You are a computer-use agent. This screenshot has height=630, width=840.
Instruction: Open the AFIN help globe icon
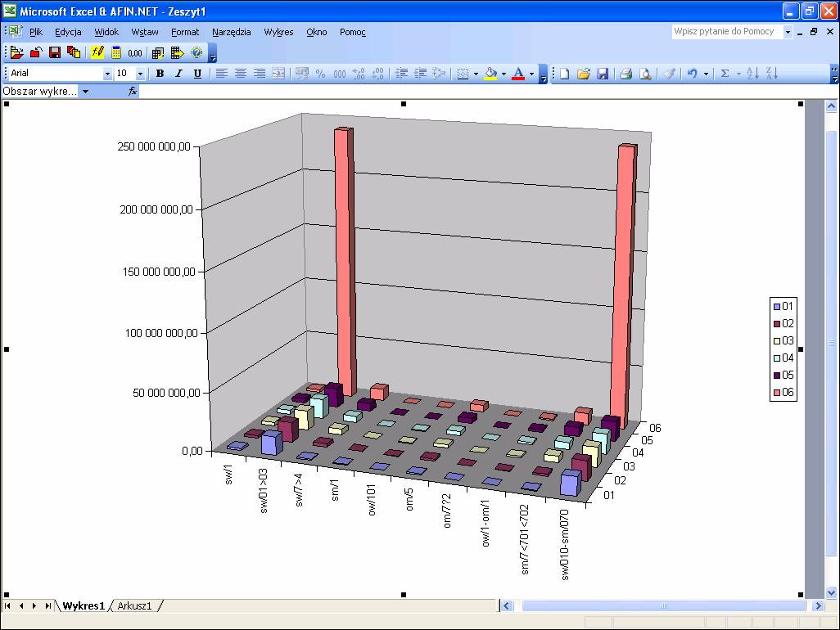pos(196,52)
